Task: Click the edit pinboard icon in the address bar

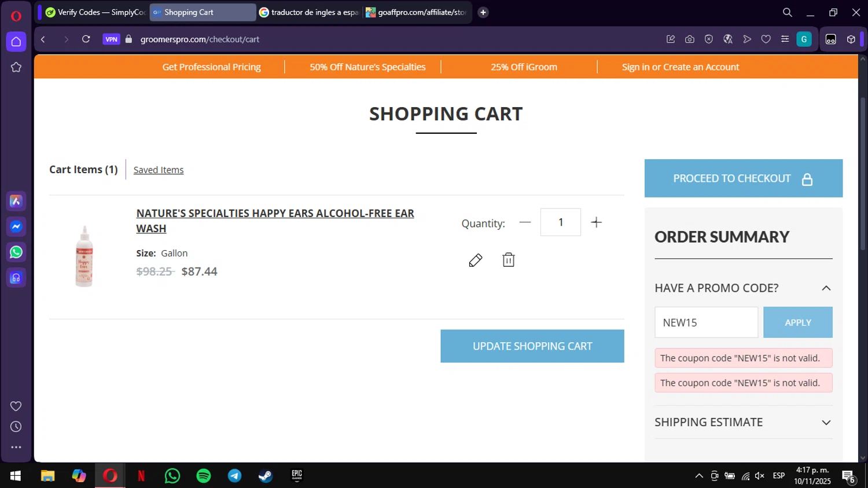Action: point(671,39)
